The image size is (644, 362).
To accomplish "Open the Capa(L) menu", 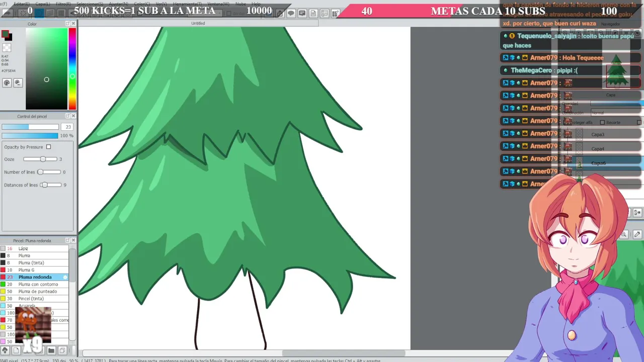I will click(42, 4).
